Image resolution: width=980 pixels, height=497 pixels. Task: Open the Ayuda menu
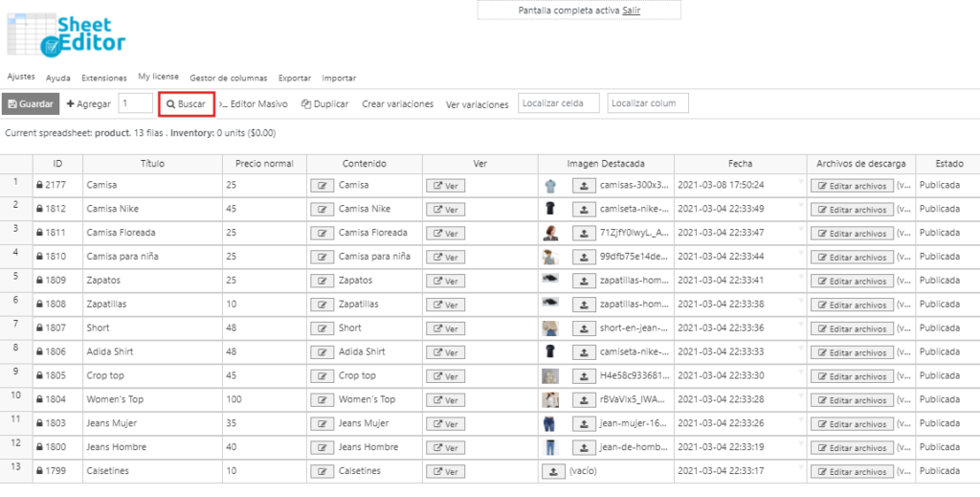pos(58,79)
